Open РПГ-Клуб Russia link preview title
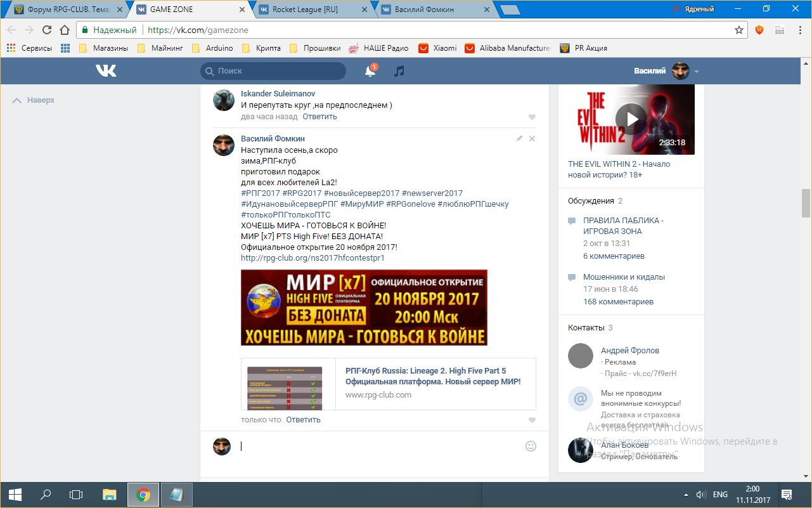Image resolution: width=812 pixels, height=508 pixels. click(x=433, y=376)
